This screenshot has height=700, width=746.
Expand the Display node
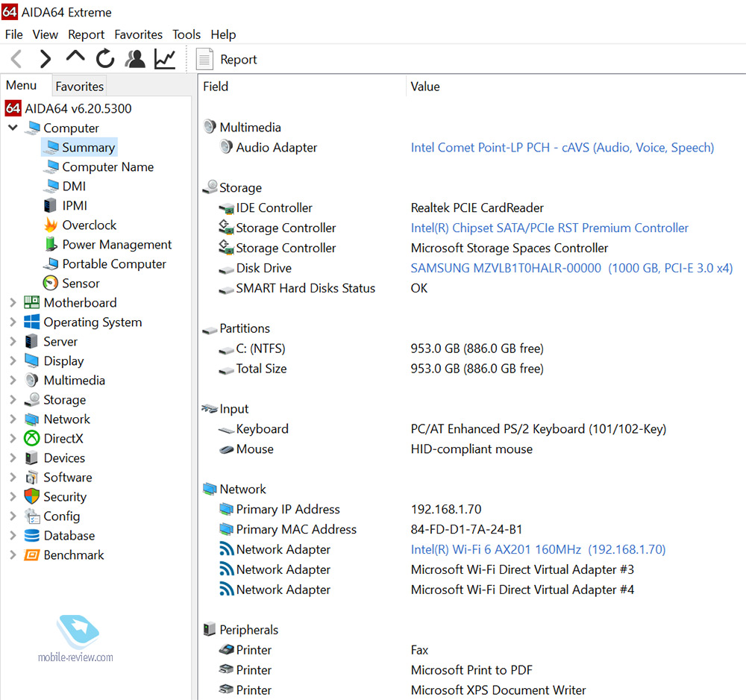tap(13, 361)
